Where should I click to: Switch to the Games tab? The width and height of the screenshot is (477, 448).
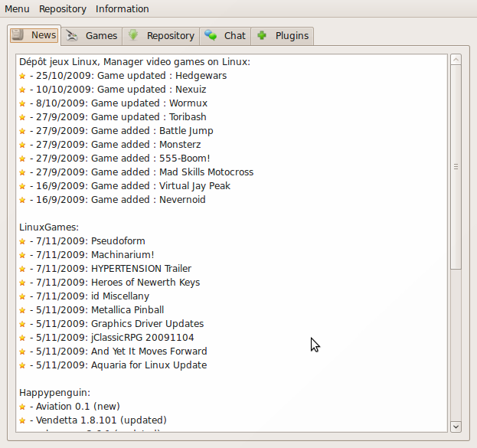point(92,36)
